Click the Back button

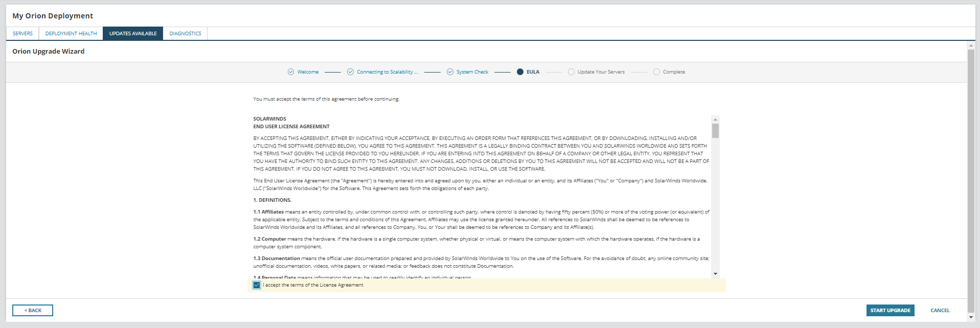point(33,311)
